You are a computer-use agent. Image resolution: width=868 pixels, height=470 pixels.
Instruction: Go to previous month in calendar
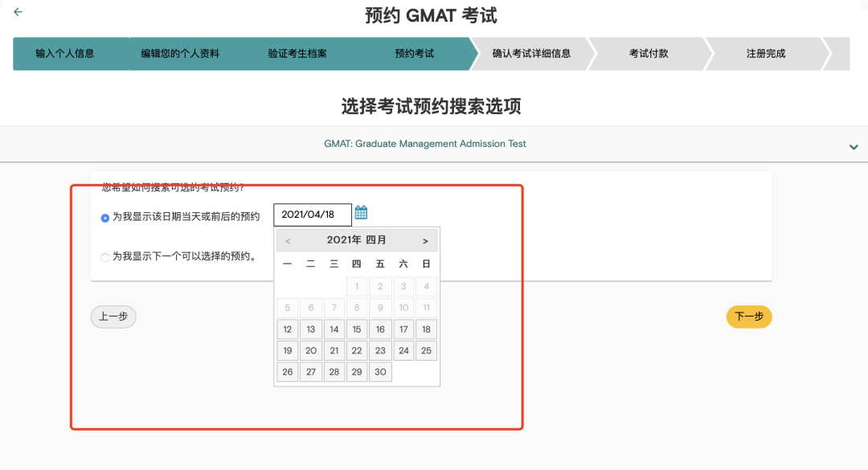click(288, 240)
